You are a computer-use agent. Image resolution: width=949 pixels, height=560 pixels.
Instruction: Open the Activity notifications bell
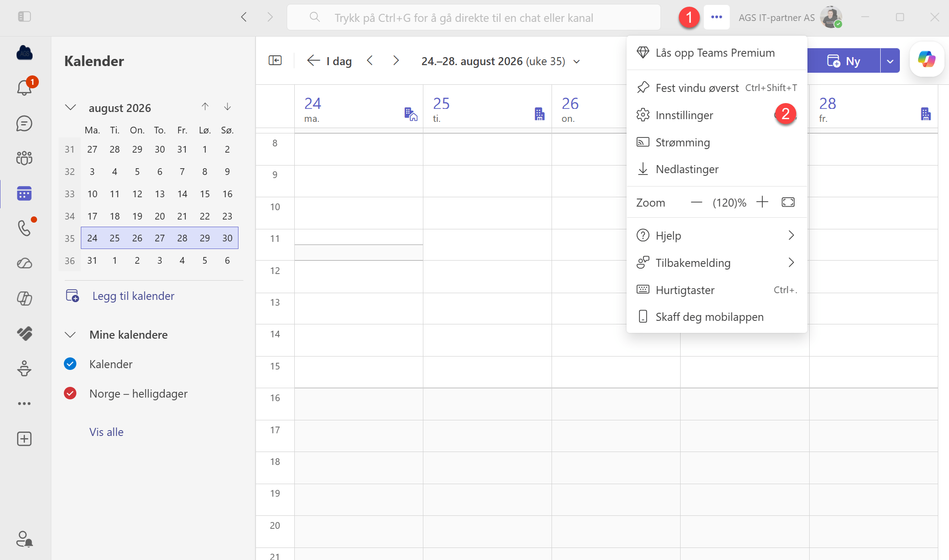coord(24,88)
